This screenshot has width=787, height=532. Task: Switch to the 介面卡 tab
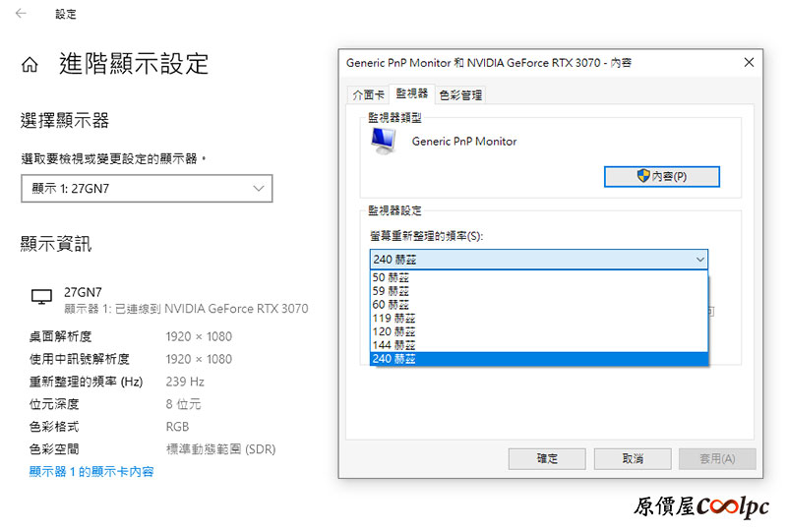(x=368, y=94)
